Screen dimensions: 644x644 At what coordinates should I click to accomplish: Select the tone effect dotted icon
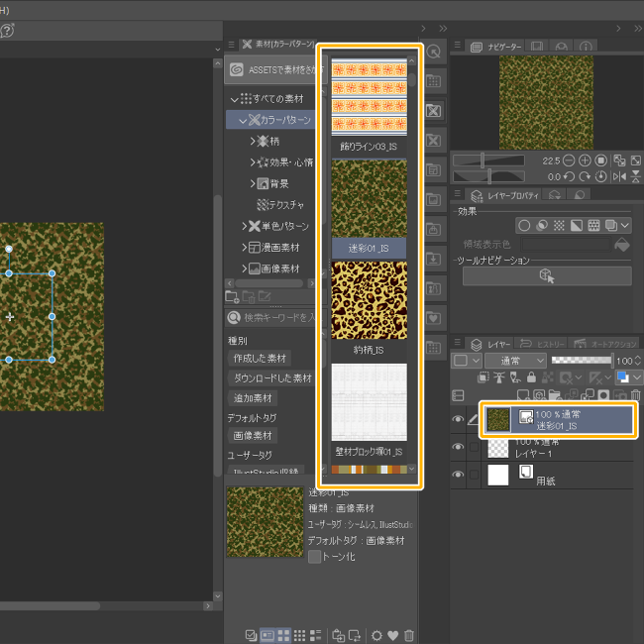pos(559,226)
